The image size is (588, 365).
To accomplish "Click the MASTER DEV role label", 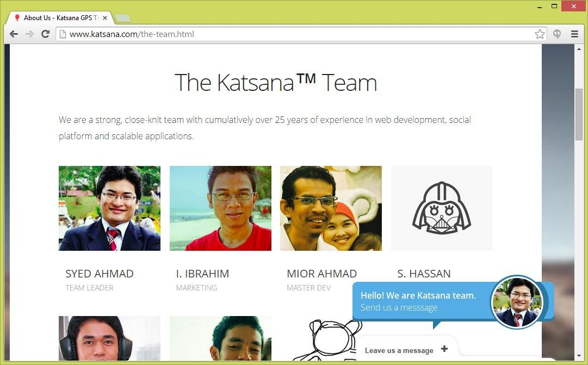I will point(308,288).
